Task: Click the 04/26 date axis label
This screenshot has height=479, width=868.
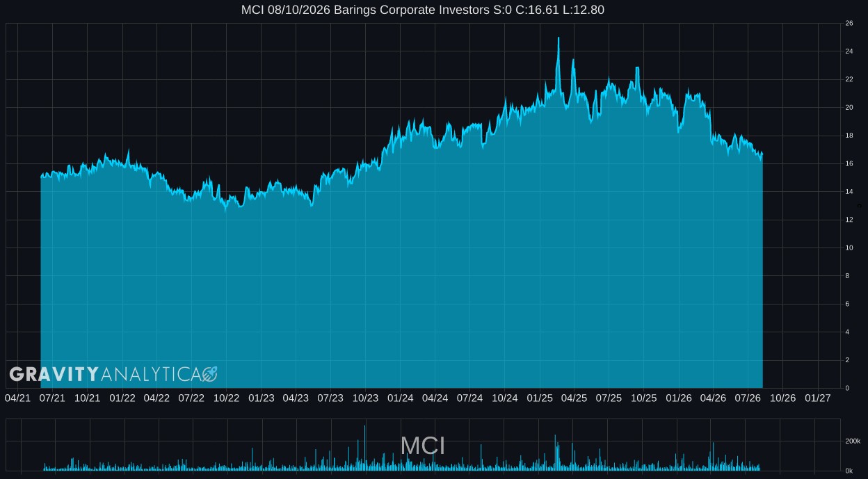Action: click(x=713, y=398)
